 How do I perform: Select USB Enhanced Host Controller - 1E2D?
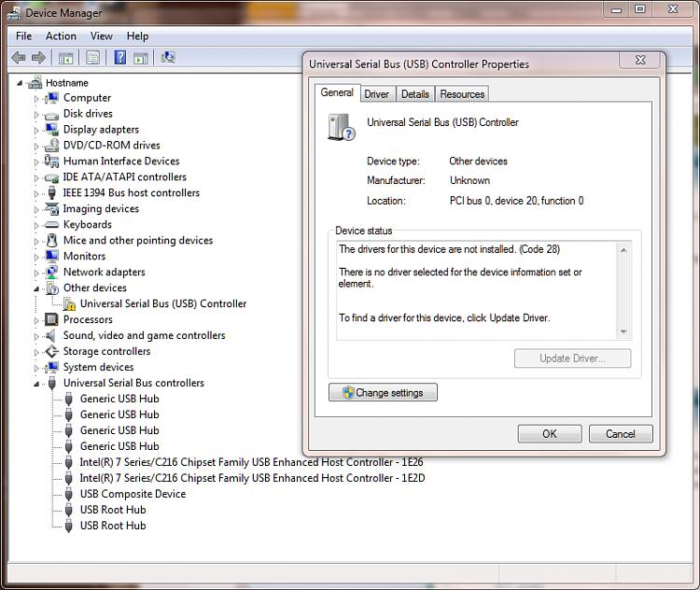252,478
